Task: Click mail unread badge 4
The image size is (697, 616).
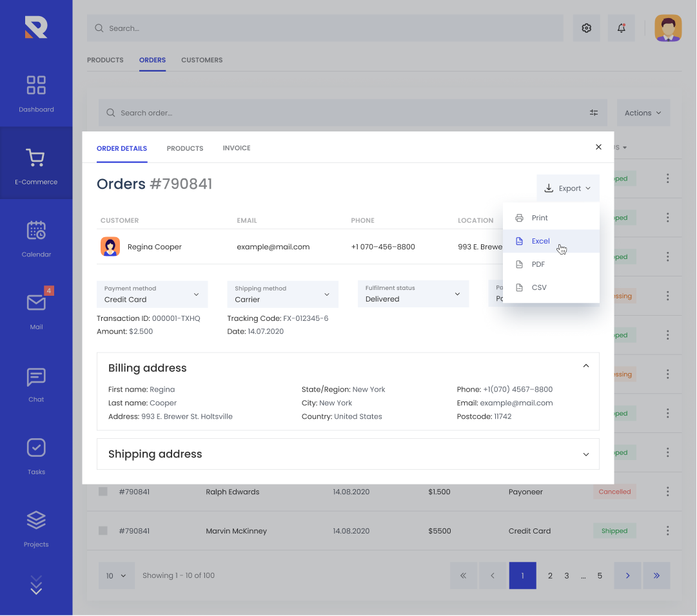Action: (49, 291)
